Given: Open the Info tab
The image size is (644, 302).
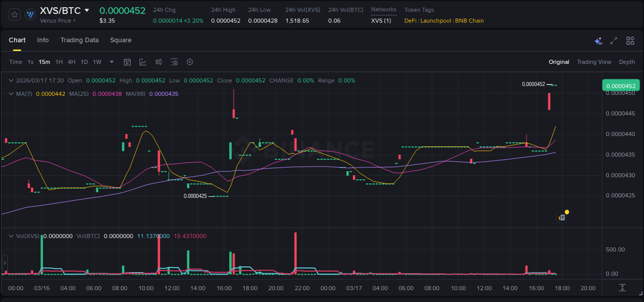Looking at the screenshot, I should pos(43,40).
